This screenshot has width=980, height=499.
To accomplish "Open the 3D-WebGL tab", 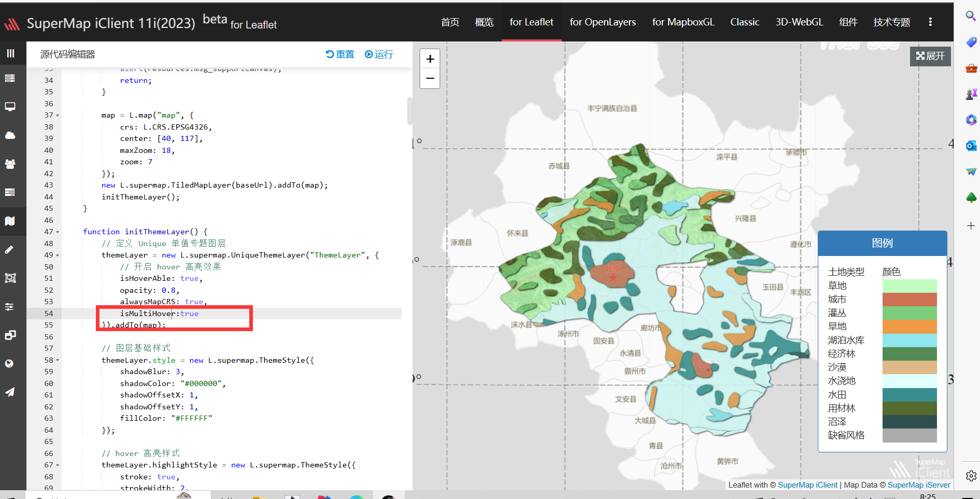I will [x=799, y=22].
